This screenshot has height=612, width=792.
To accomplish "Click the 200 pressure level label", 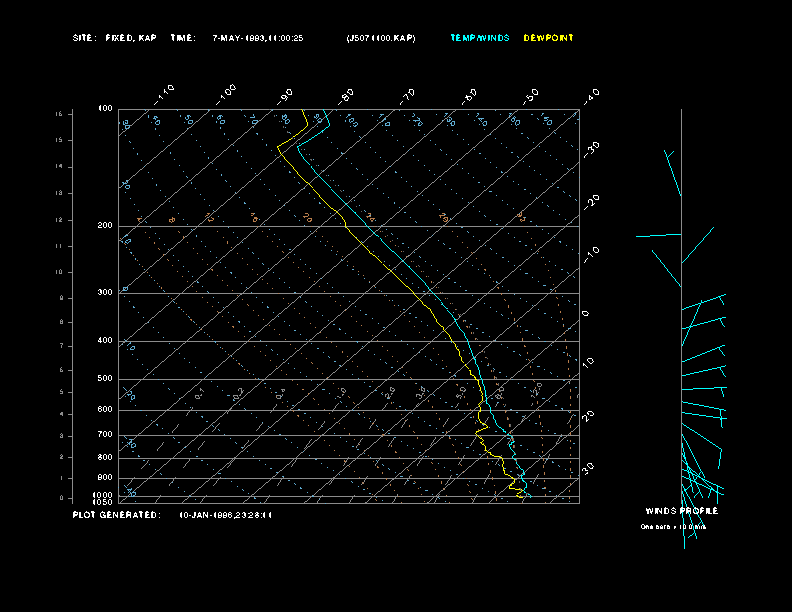I will point(105,226).
